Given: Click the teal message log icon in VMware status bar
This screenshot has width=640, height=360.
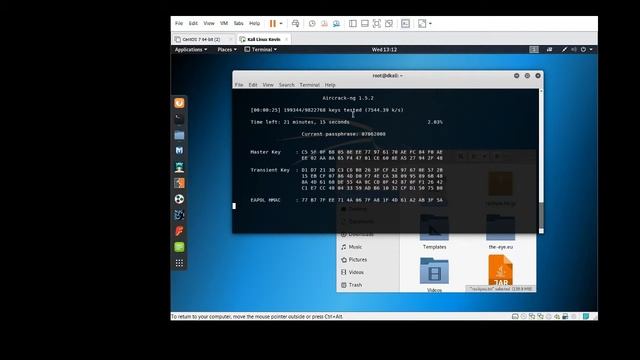Looking at the screenshot, I should tap(586, 316).
